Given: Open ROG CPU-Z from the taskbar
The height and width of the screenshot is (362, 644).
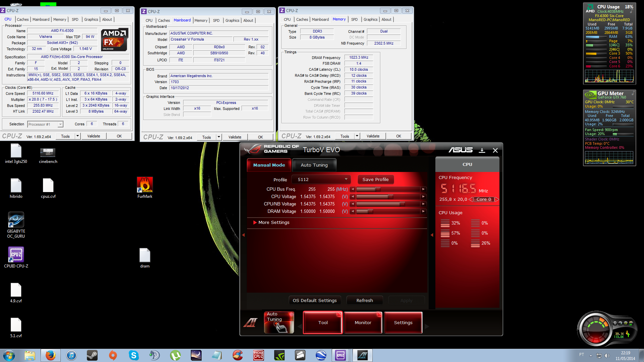Looking at the screenshot, I should [x=259, y=355].
